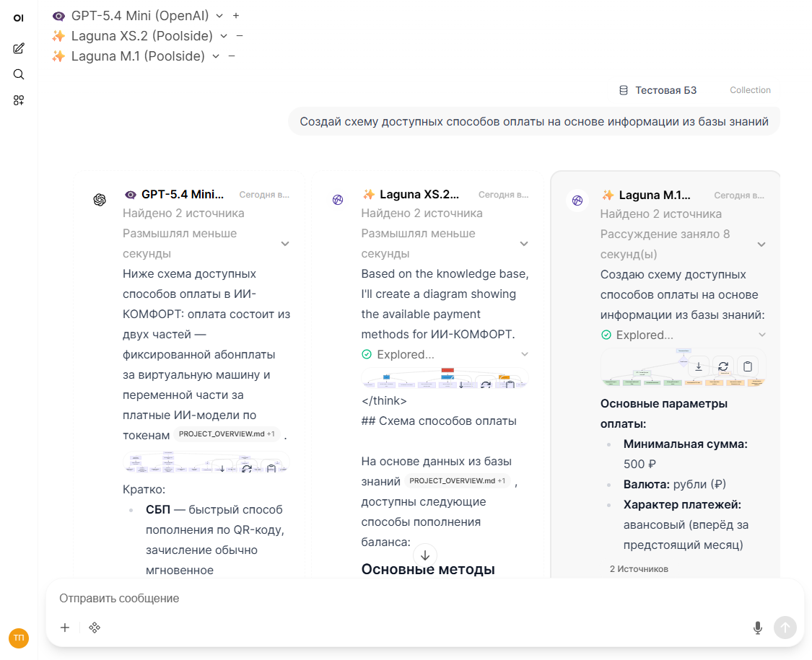Click the OpenAI avatar of GPT-5.4 Mini reply
The image size is (812, 660).
100,199
